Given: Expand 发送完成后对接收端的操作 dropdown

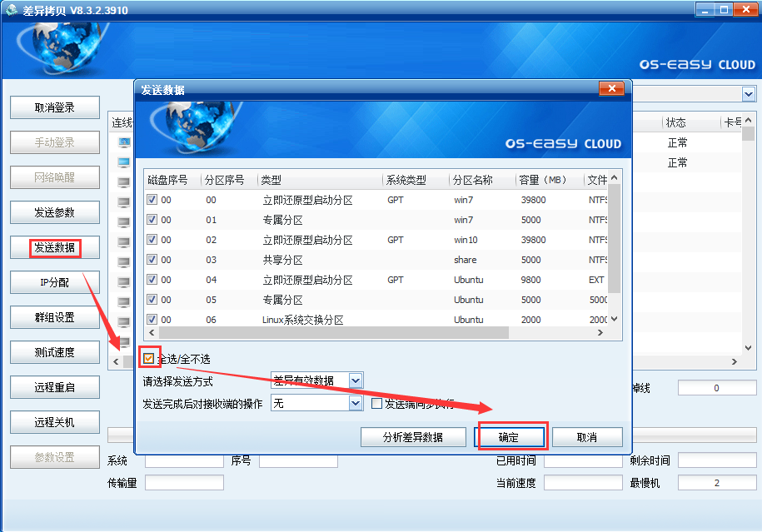Looking at the screenshot, I should tap(356, 404).
